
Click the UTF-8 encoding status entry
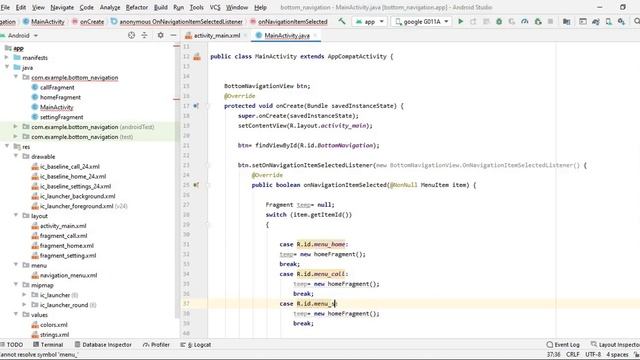point(593,355)
